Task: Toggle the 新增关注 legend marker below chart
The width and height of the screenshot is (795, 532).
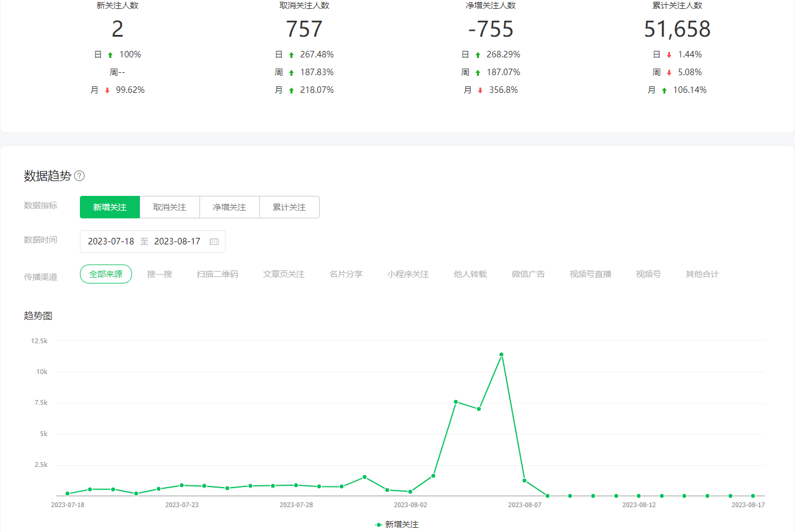Action: (x=378, y=524)
